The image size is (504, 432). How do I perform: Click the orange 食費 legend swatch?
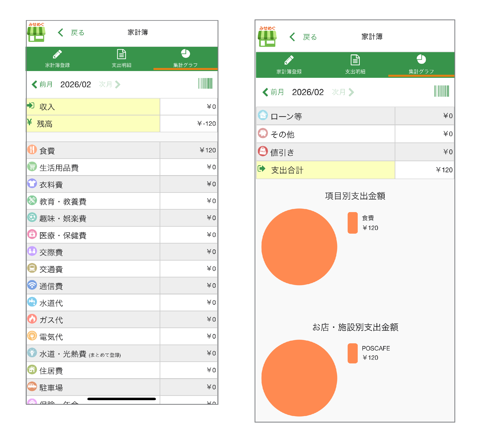click(x=352, y=223)
